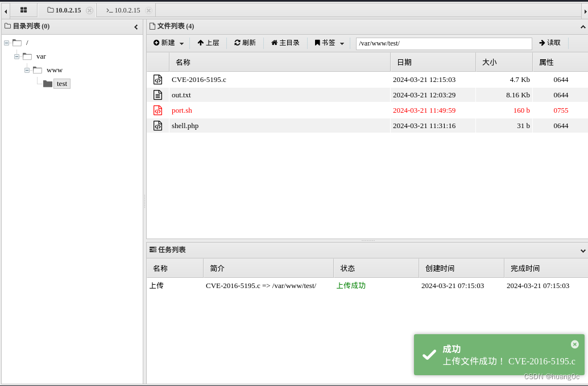Go to 主目录 home directory

pyautogui.click(x=285, y=43)
